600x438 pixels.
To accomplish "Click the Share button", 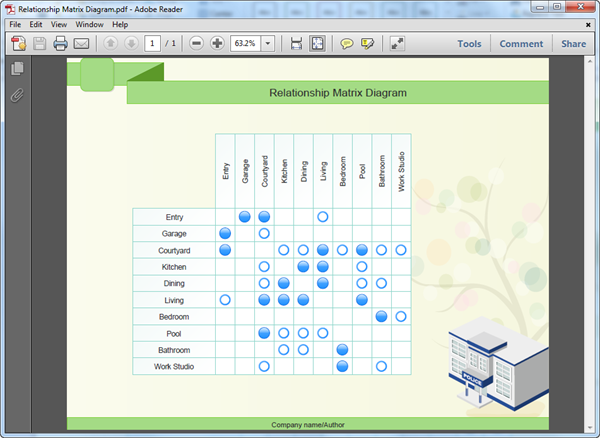I will (x=573, y=44).
